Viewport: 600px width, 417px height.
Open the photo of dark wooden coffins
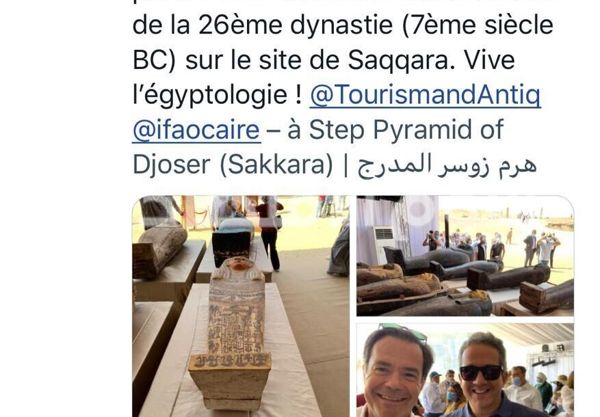465,256
